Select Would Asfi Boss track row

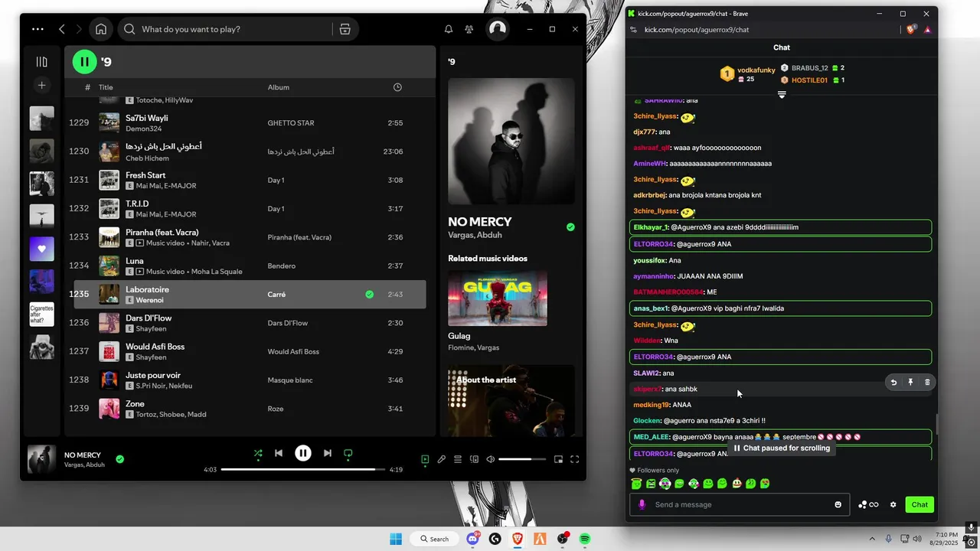tap(250, 351)
